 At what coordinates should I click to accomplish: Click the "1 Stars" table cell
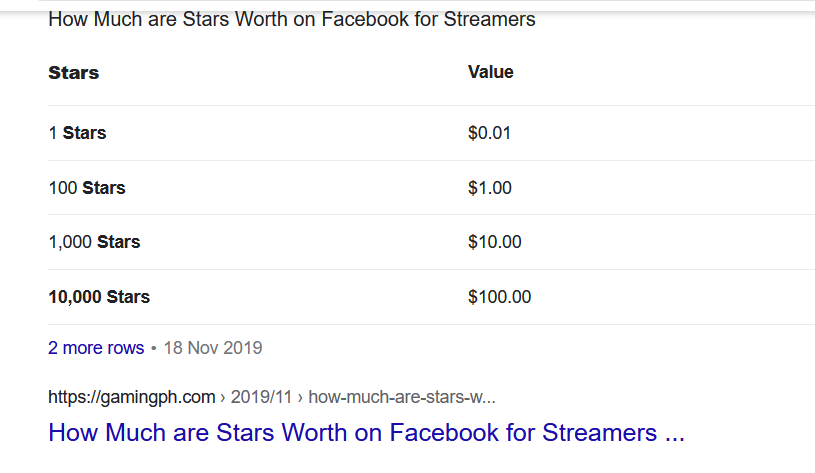click(77, 133)
